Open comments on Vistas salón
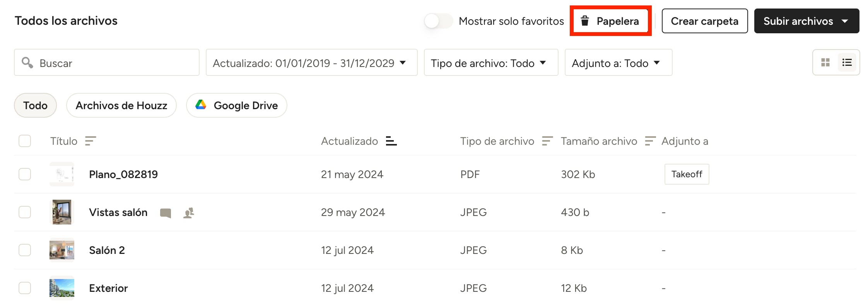Image resolution: width=868 pixels, height=305 pixels. click(x=166, y=213)
